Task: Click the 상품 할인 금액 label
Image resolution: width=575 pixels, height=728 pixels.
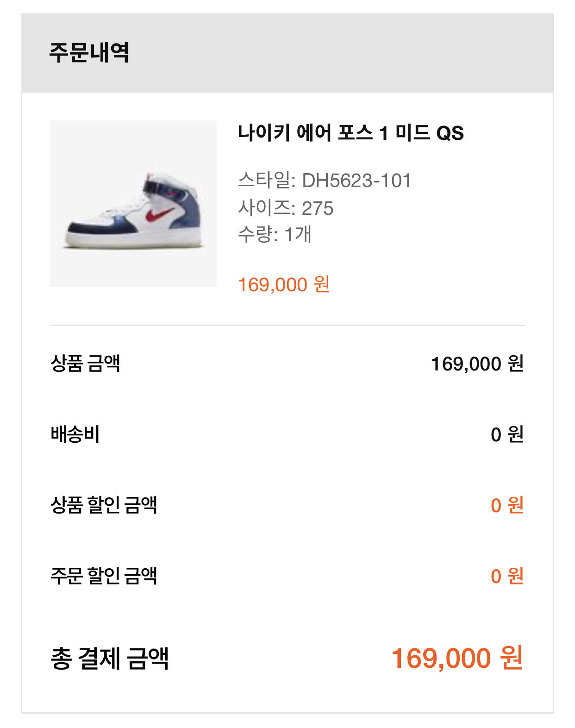Action: point(104,505)
